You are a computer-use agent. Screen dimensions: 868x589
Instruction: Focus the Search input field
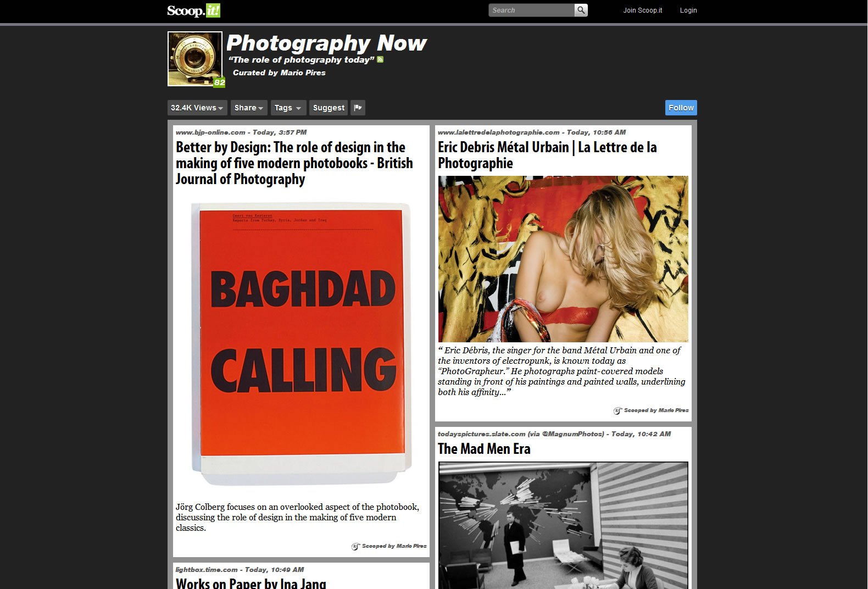tap(531, 10)
